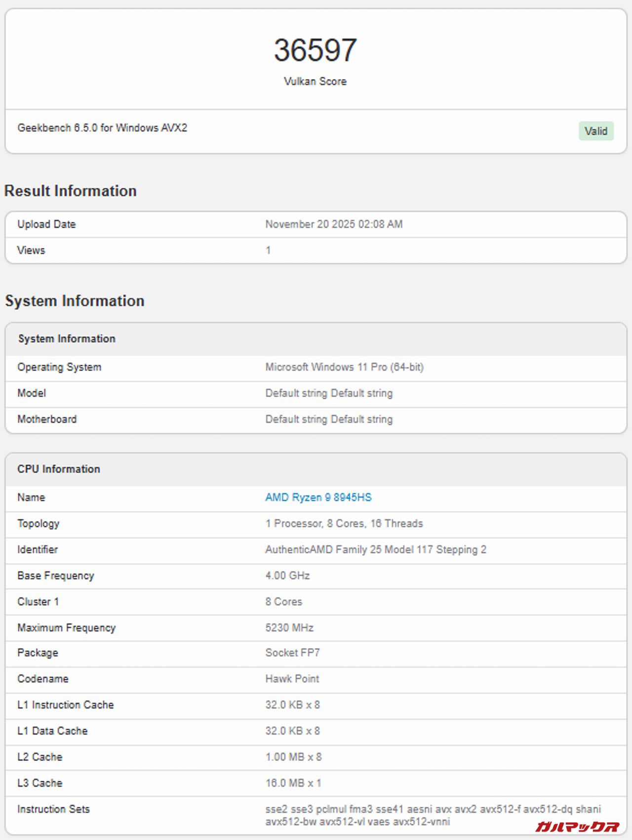Select the Microsoft Windows 11 Pro value
Image resolution: width=632 pixels, height=840 pixels.
click(344, 367)
